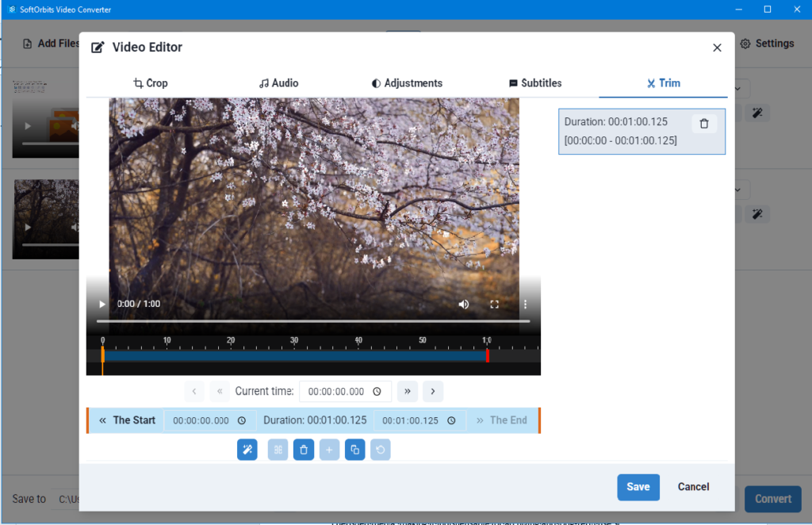Click the red end marker on timeline

point(487,356)
